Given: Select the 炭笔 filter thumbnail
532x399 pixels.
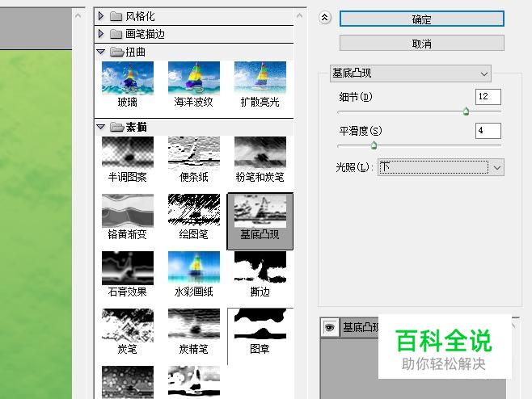Looking at the screenshot, I should [x=128, y=325].
